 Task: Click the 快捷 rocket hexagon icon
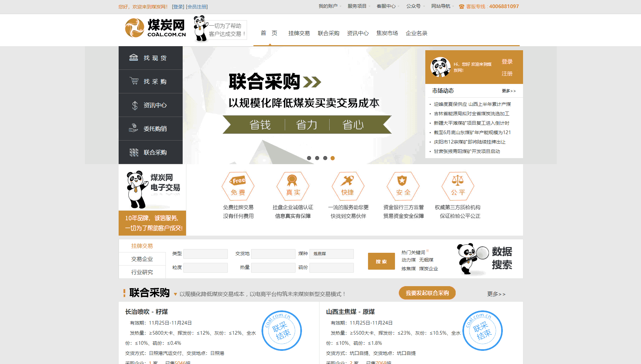[348, 186]
